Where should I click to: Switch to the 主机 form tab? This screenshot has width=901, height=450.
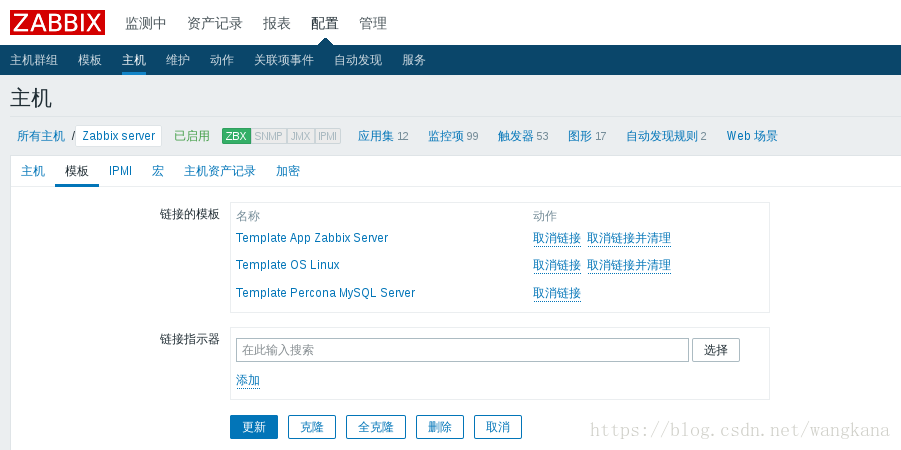[33, 171]
